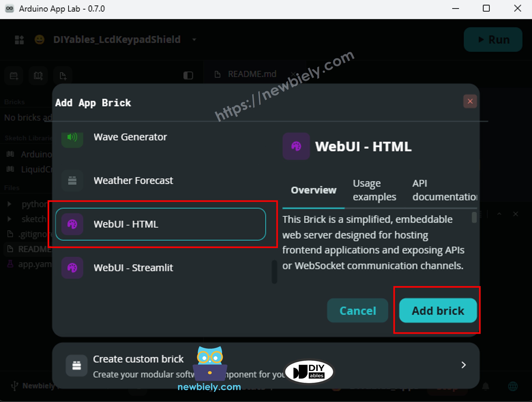Cancel the Add App Brick dialog
The image size is (532, 402).
point(357,310)
